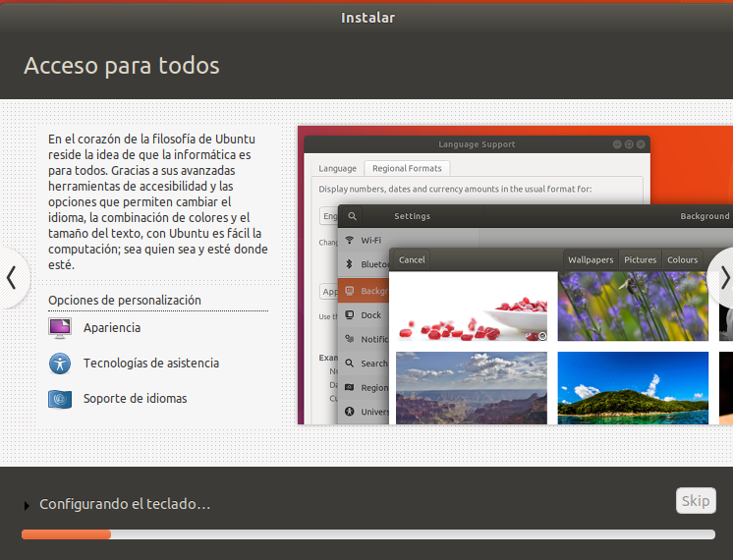Switch to the Wallpapers tab
This screenshot has height=560, width=733.
(x=591, y=260)
